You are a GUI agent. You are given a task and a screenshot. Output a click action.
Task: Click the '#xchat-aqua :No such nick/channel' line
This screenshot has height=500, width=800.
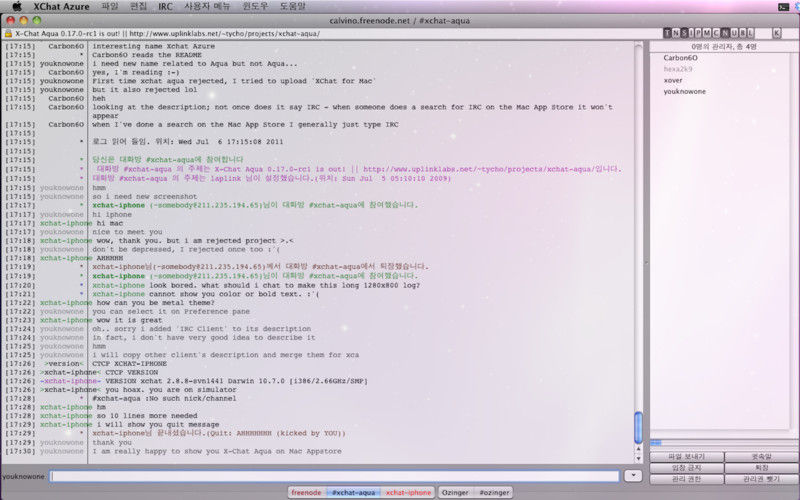164,398
